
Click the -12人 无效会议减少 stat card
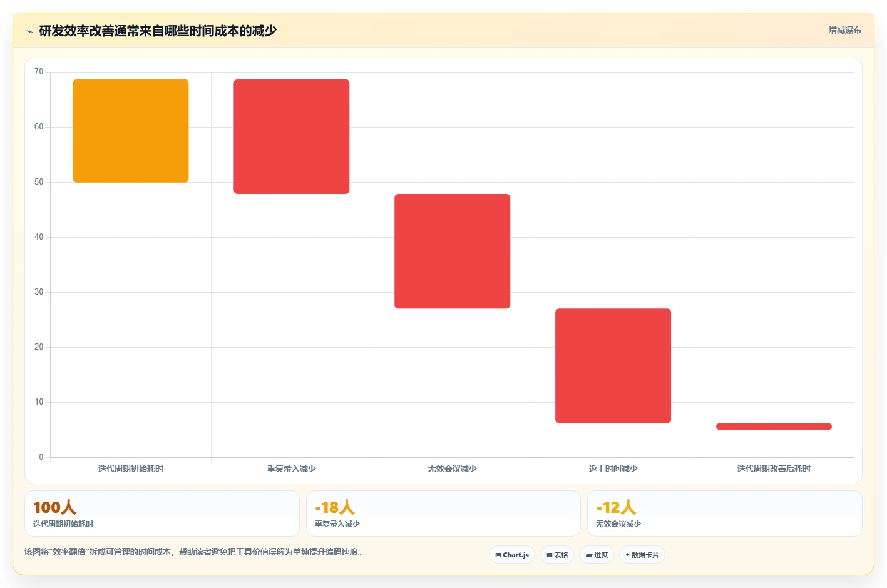[x=725, y=514]
